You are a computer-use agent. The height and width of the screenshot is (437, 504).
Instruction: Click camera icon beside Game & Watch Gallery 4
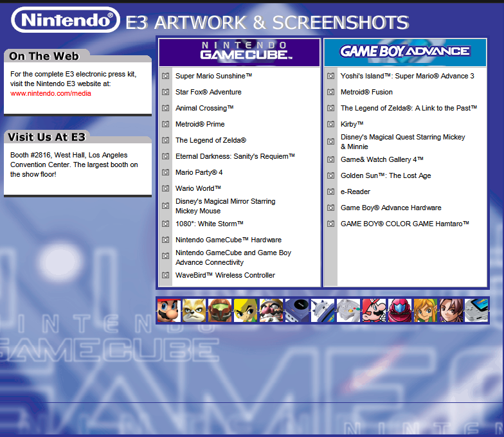point(330,159)
